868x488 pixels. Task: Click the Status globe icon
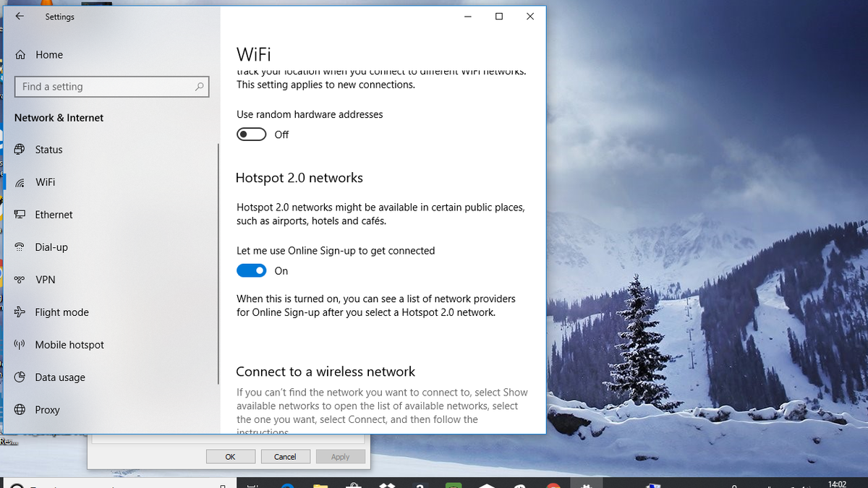click(20, 150)
